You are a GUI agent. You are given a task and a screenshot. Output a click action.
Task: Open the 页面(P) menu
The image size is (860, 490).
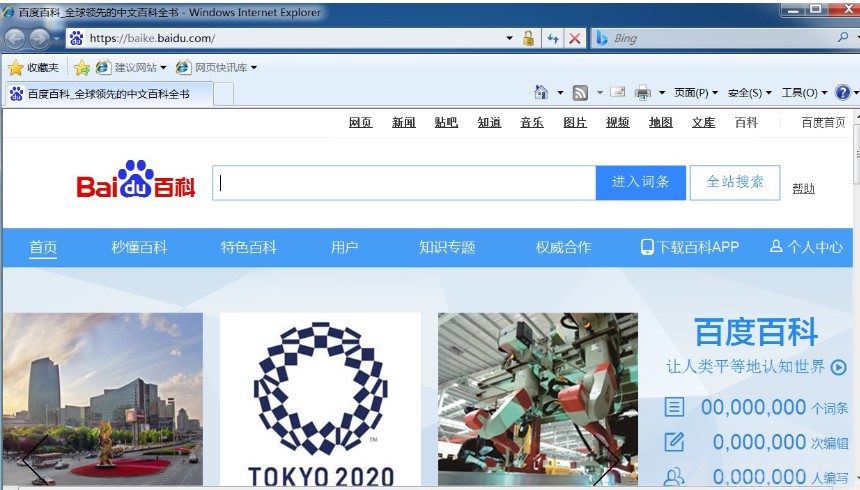point(695,93)
